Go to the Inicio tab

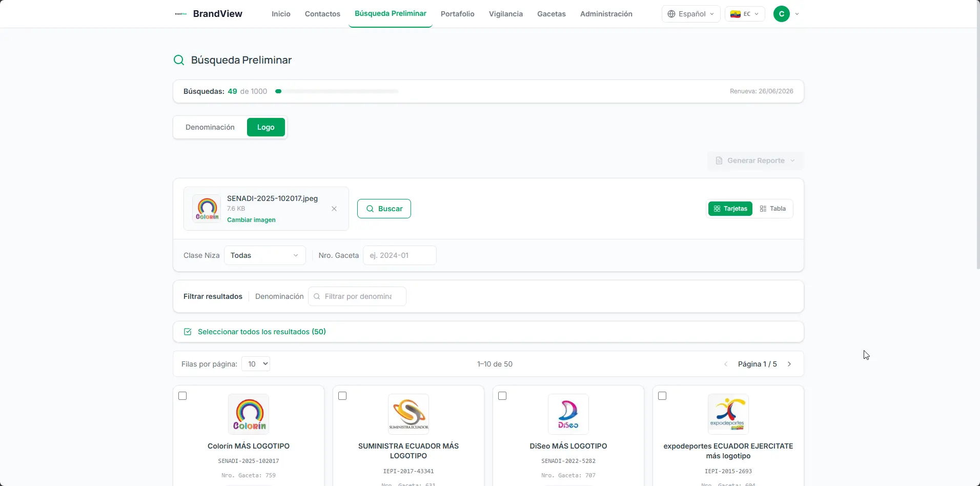(x=281, y=14)
